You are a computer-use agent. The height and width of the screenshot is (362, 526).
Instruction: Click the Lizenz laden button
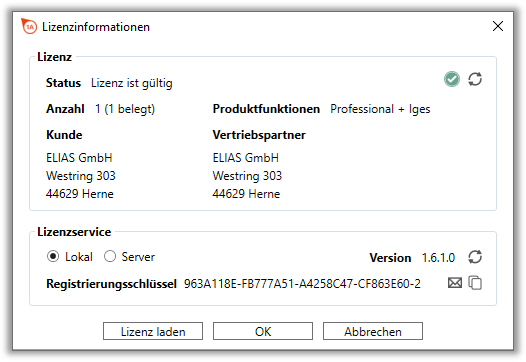pyautogui.click(x=153, y=331)
